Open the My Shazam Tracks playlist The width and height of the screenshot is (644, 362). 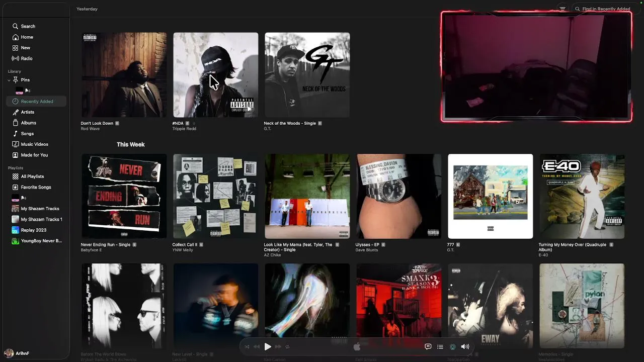[x=36, y=209]
